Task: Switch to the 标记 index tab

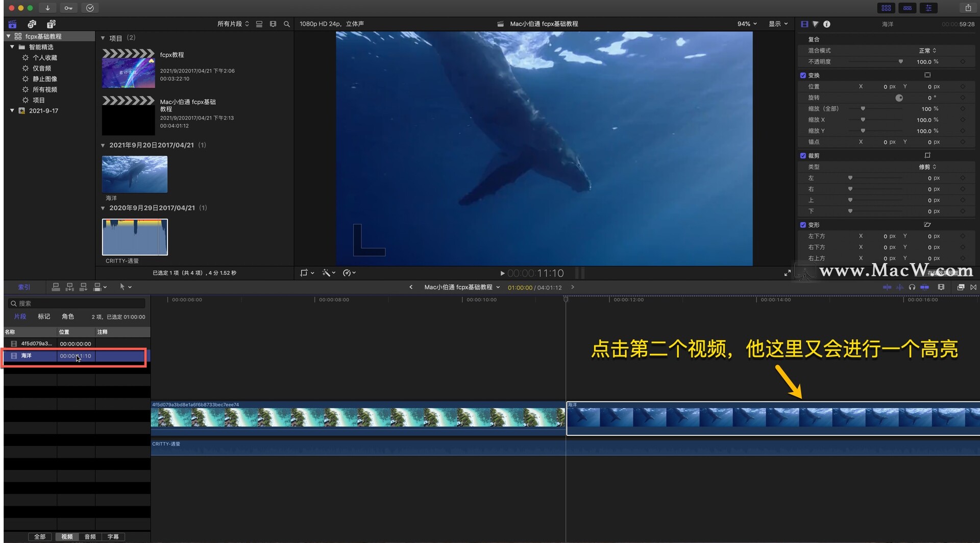Action: 44,317
